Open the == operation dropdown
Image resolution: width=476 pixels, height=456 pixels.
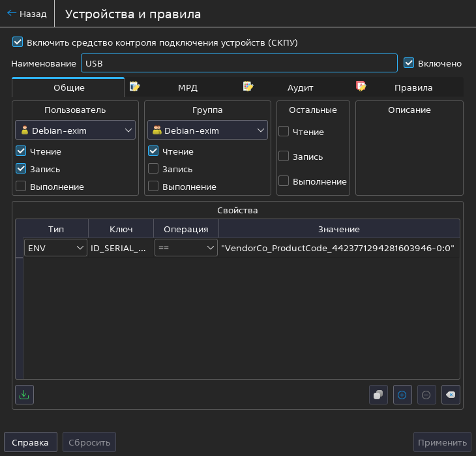(186, 248)
